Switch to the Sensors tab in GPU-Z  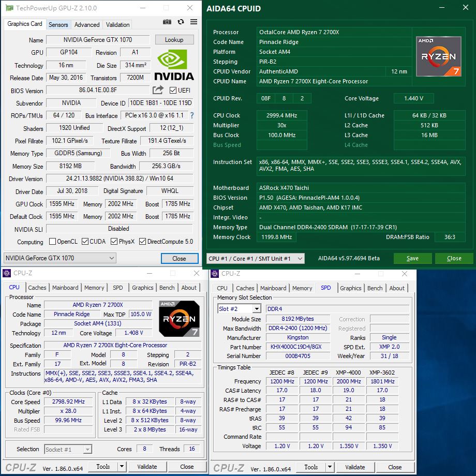58,24
